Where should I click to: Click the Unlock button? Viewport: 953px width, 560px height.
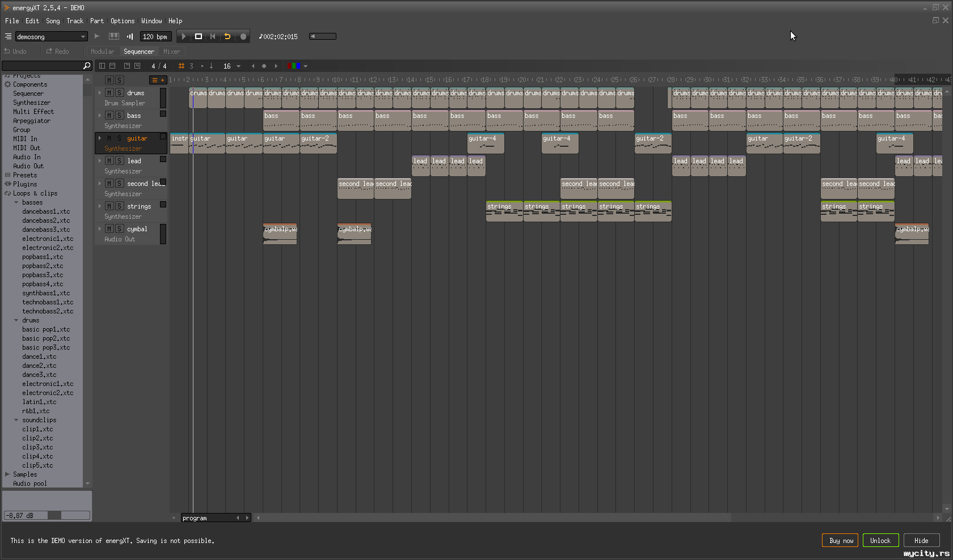click(x=880, y=541)
